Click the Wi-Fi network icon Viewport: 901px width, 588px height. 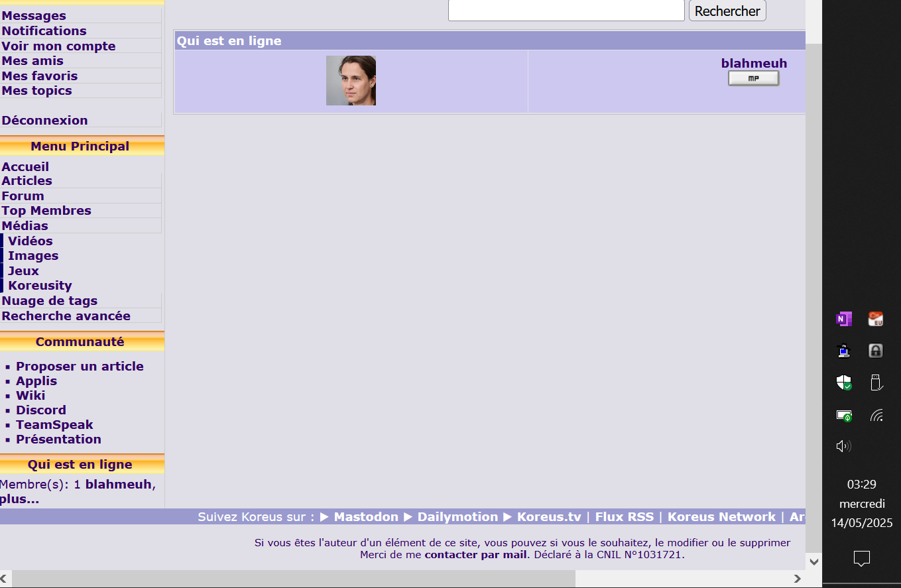[876, 416]
